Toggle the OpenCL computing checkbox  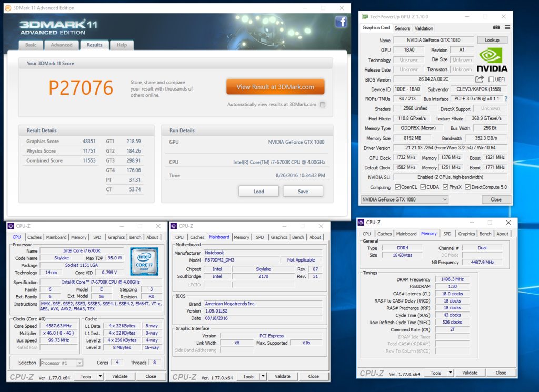click(398, 187)
